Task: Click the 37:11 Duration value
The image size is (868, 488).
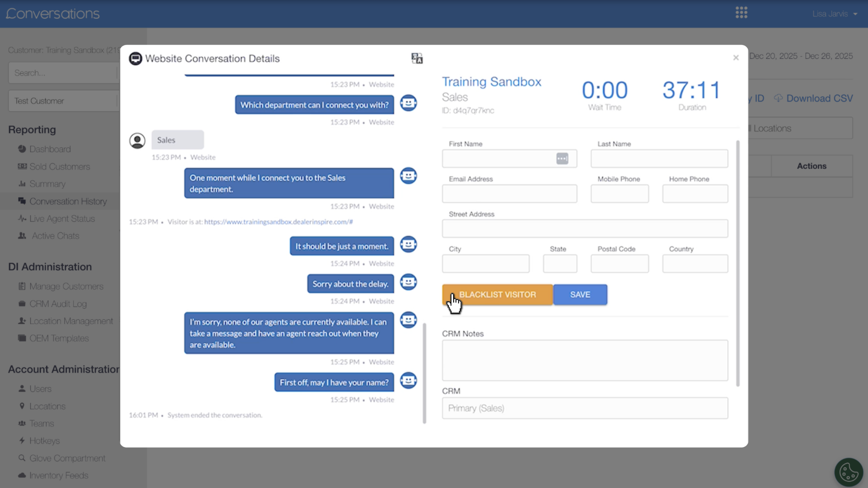Action: point(692,90)
